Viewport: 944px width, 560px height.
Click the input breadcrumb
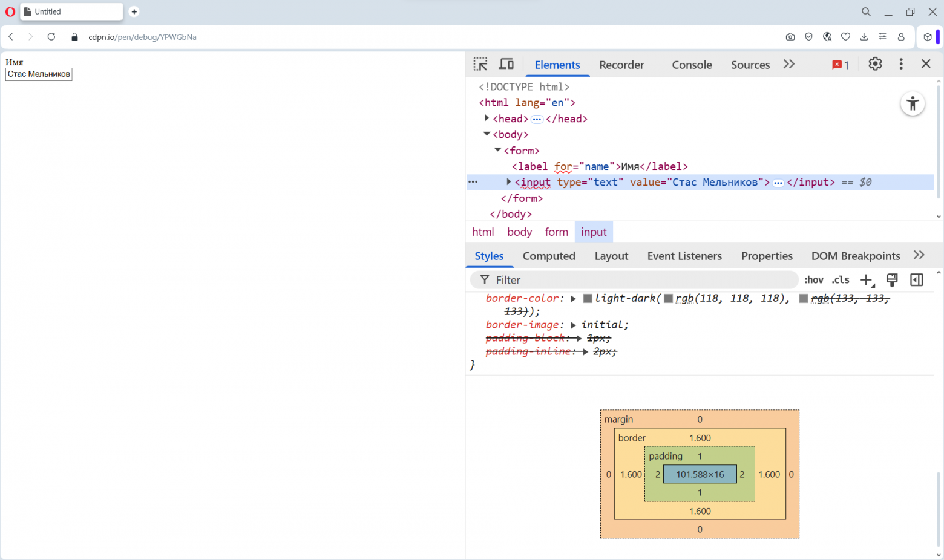594,232
